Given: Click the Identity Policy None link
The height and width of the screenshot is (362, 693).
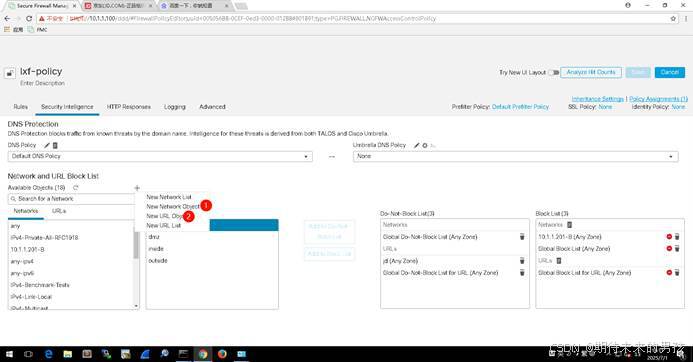Looking at the screenshot, I should click(x=678, y=107).
